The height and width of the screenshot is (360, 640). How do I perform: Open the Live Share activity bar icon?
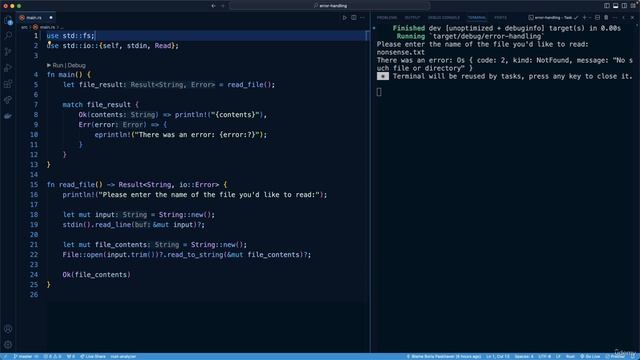point(8,100)
